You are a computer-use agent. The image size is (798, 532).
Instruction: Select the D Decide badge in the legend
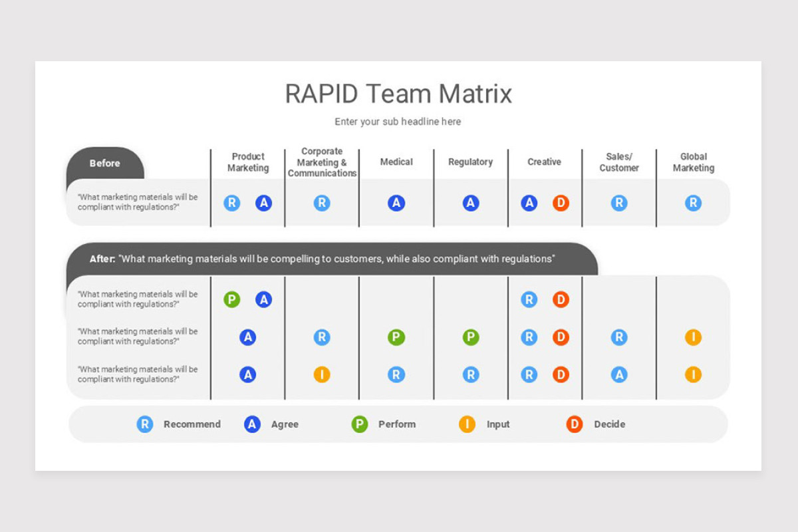coord(573,424)
